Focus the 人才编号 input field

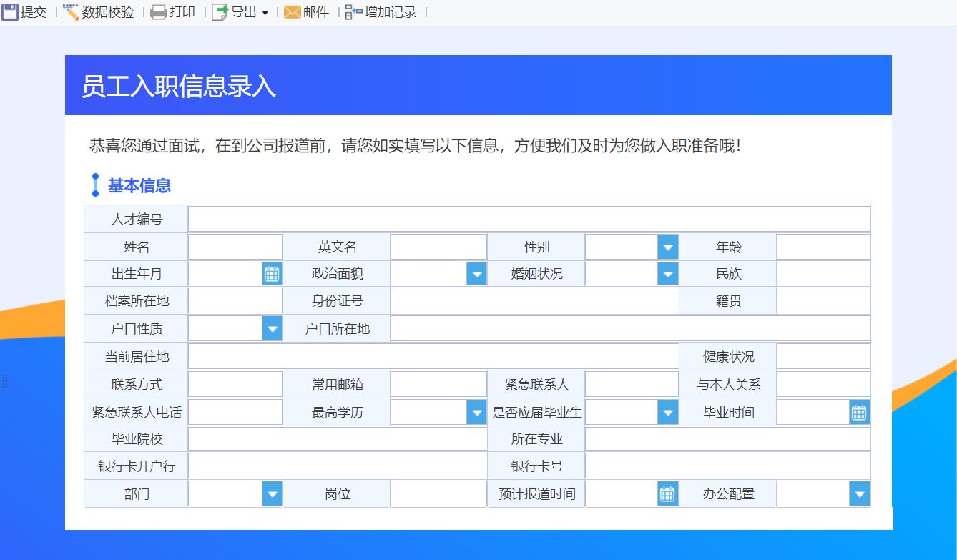(x=529, y=219)
